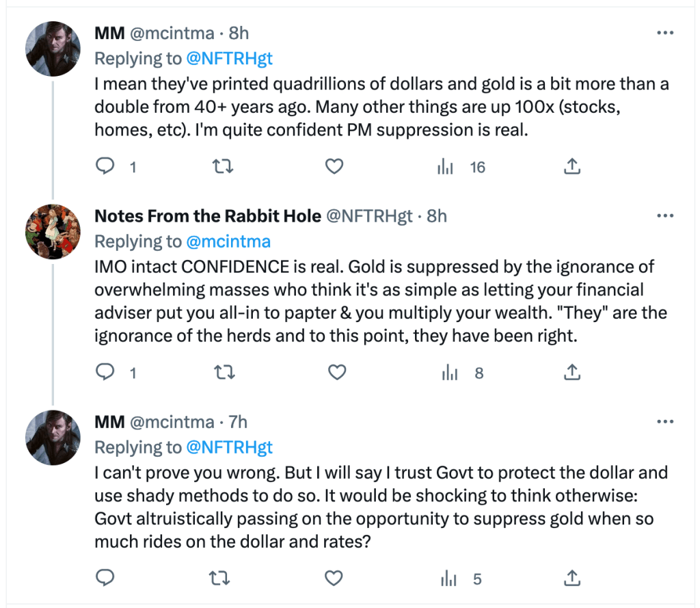Share MM's first tweet with 16 views
The width and height of the screenshot is (700, 608).
click(x=572, y=166)
